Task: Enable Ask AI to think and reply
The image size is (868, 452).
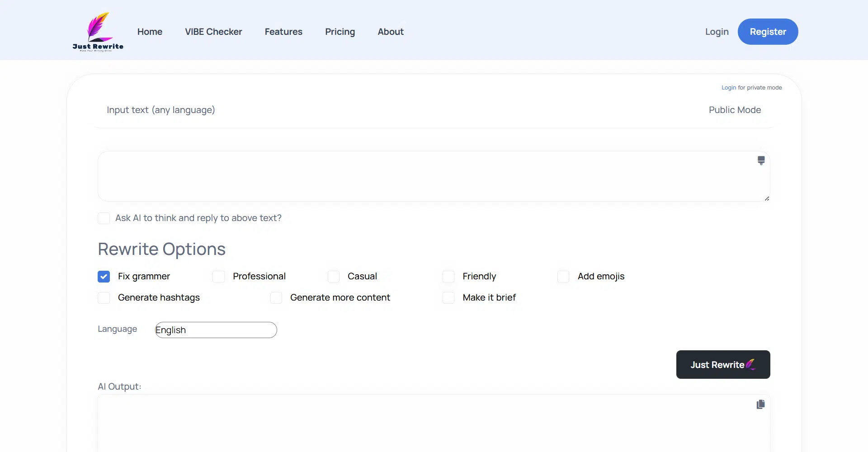Action: [104, 218]
